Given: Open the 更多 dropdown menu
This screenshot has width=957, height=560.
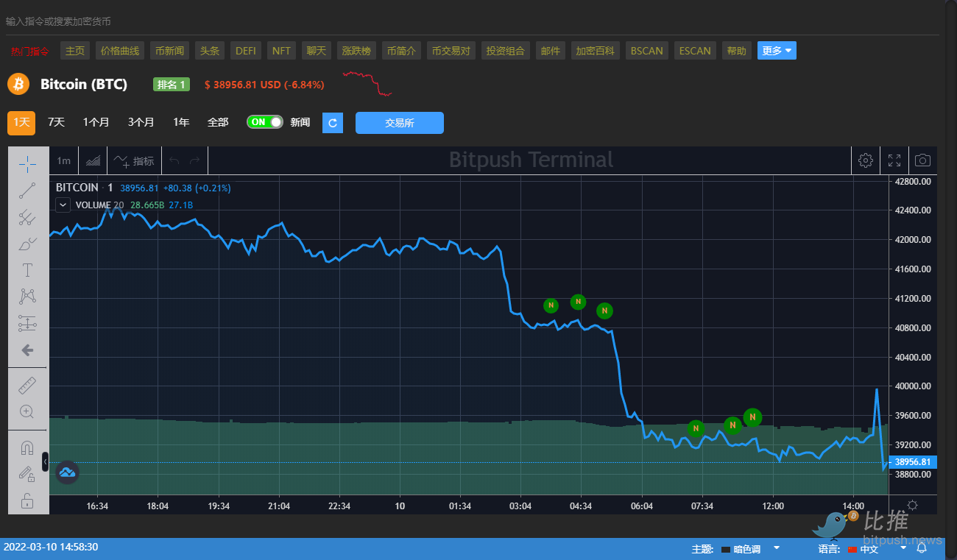Looking at the screenshot, I should pyautogui.click(x=777, y=51).
